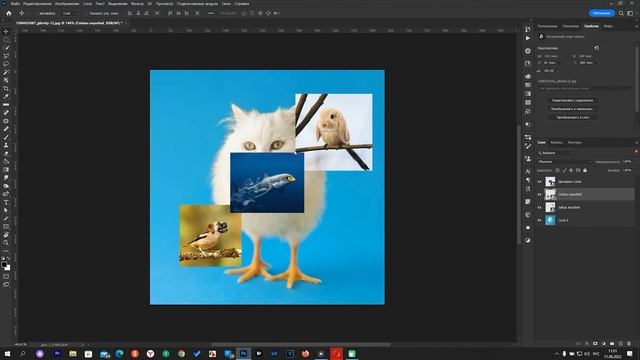Select the Move tool in the toolbar

[x=6, y=31]
